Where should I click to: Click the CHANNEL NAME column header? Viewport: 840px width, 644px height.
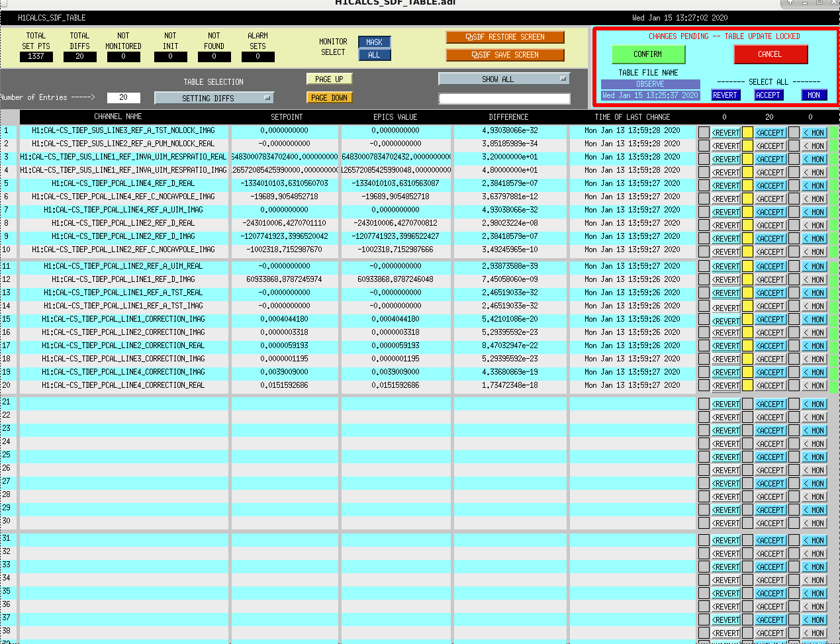coord(118,116)
